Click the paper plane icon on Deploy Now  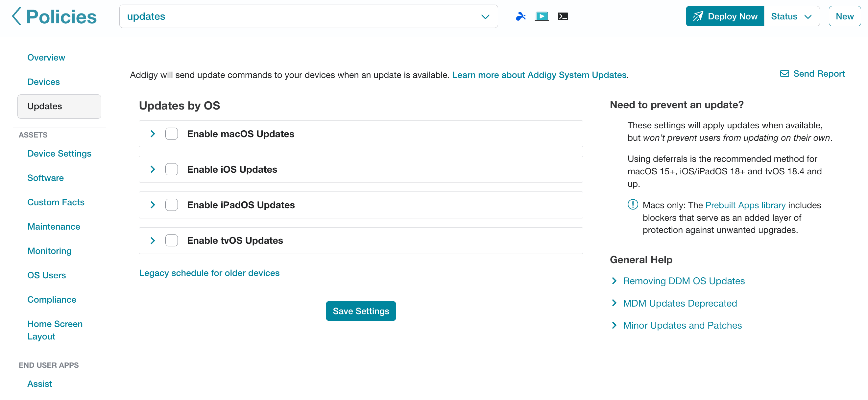(x=697, y=16)
